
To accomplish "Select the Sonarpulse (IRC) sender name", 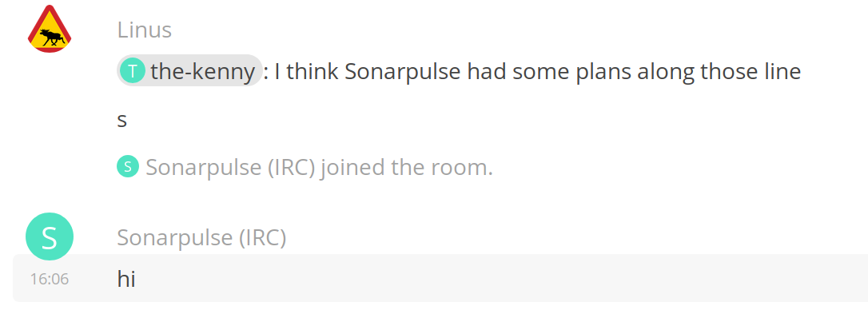I will click(201, 237).
